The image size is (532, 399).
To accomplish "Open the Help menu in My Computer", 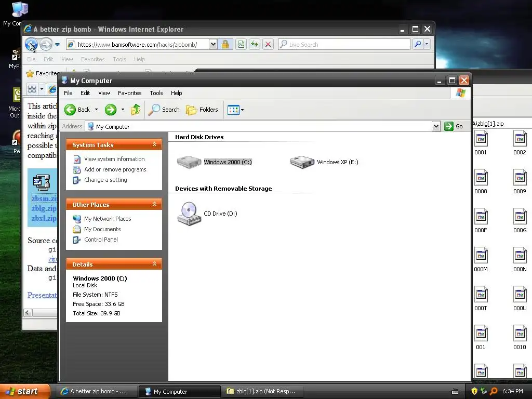I will [177, 93].
